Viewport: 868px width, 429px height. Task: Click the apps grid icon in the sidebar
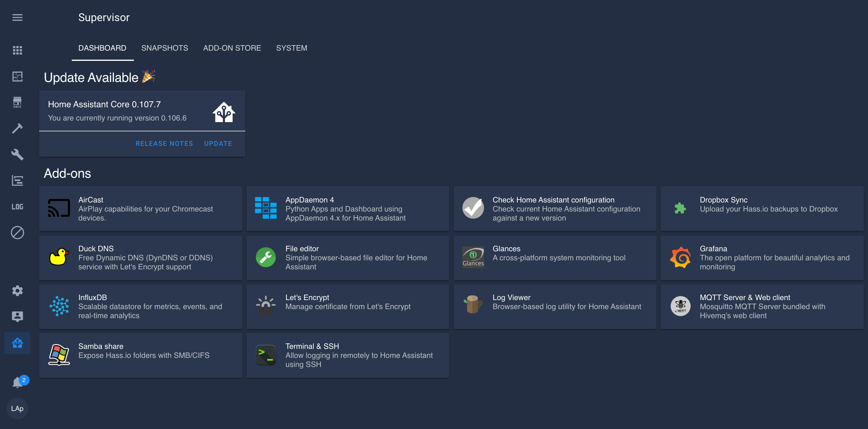point(17,50)
